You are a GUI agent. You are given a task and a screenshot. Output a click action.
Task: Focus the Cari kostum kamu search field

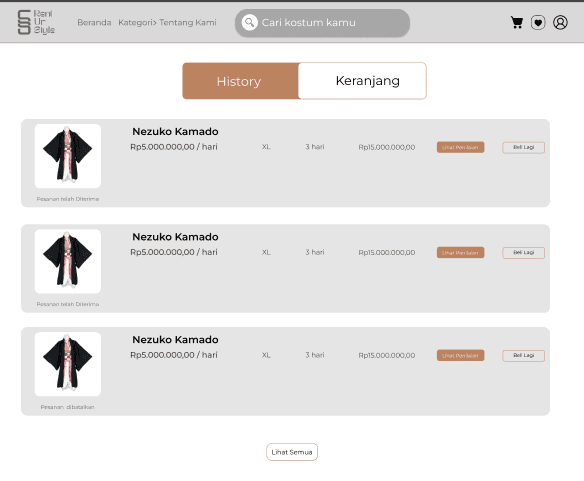[322, 23]
